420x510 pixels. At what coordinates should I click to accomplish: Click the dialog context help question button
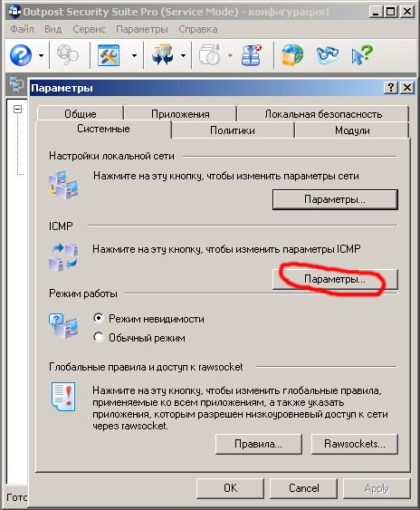point(391,88)
